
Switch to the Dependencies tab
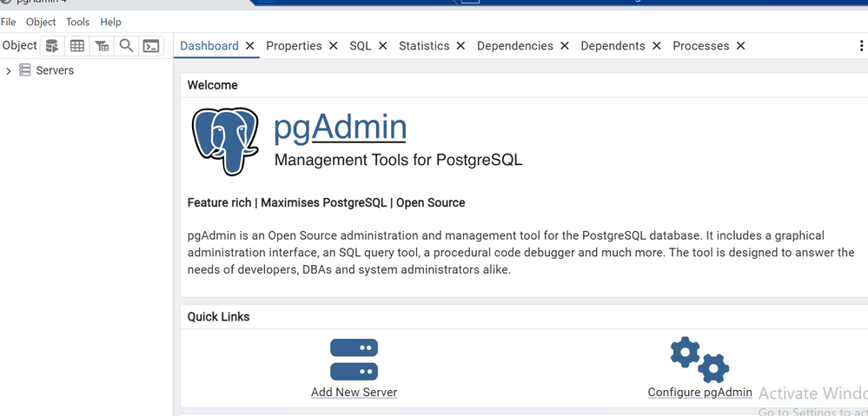tap(515, 46)
